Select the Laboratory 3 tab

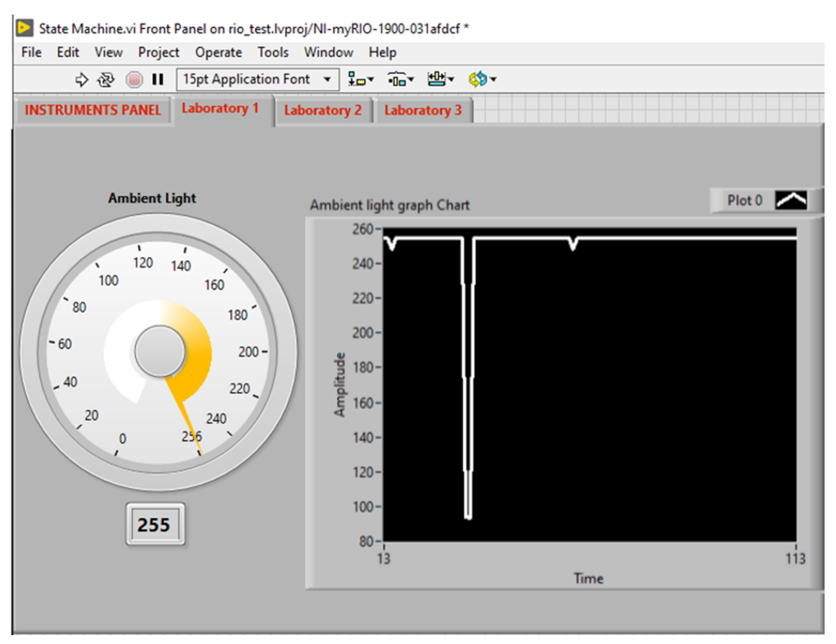(423, 111)
